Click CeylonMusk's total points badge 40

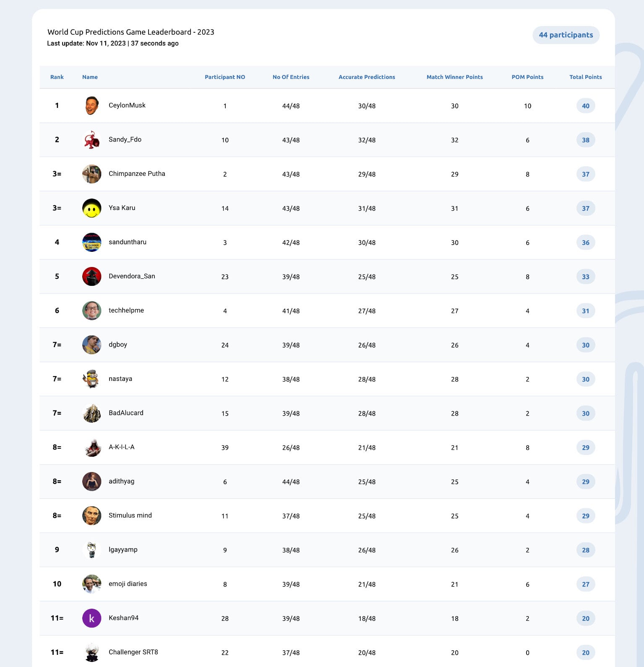coord(586,106)
